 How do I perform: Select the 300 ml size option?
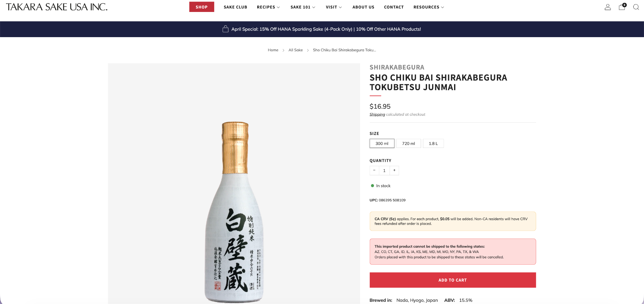382,144
